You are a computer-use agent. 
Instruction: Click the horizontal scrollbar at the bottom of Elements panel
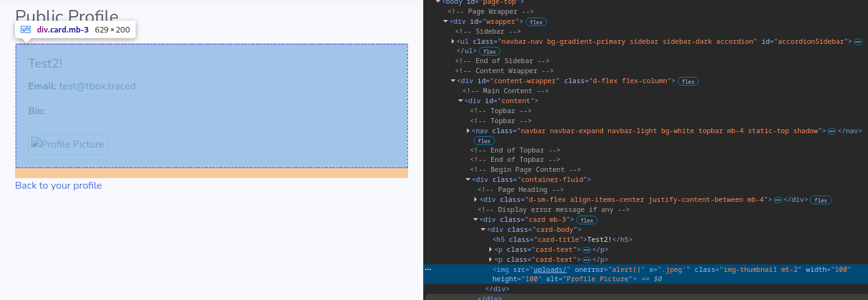644,297
